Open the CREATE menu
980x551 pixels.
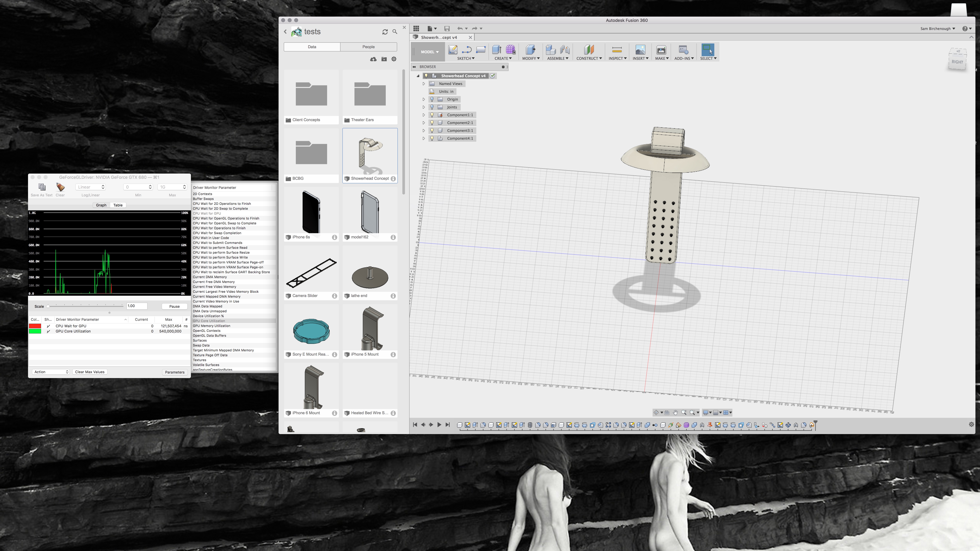[503, 59]
